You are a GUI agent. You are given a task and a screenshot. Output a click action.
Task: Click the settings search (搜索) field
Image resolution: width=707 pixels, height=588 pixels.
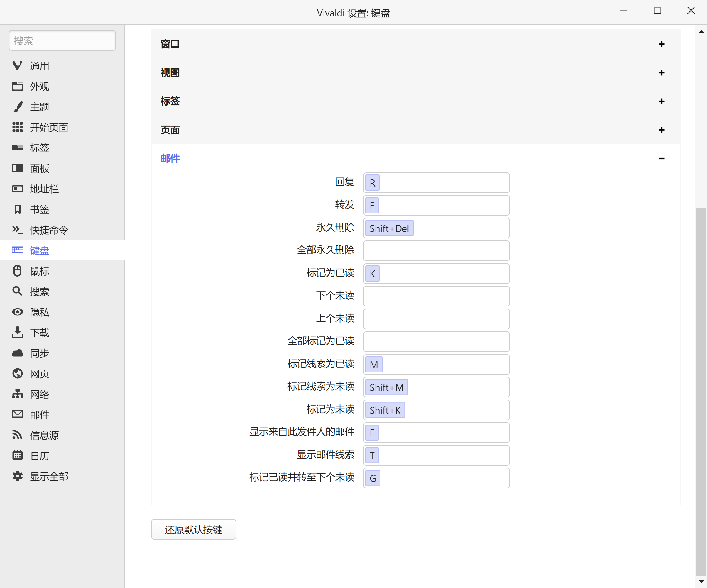click(62, 41)
